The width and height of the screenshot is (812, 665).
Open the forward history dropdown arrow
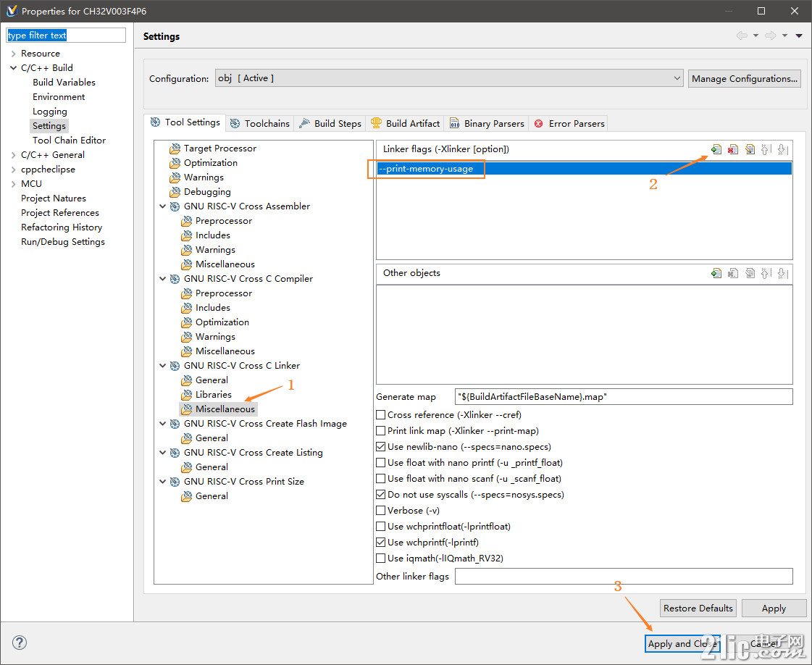784,35
